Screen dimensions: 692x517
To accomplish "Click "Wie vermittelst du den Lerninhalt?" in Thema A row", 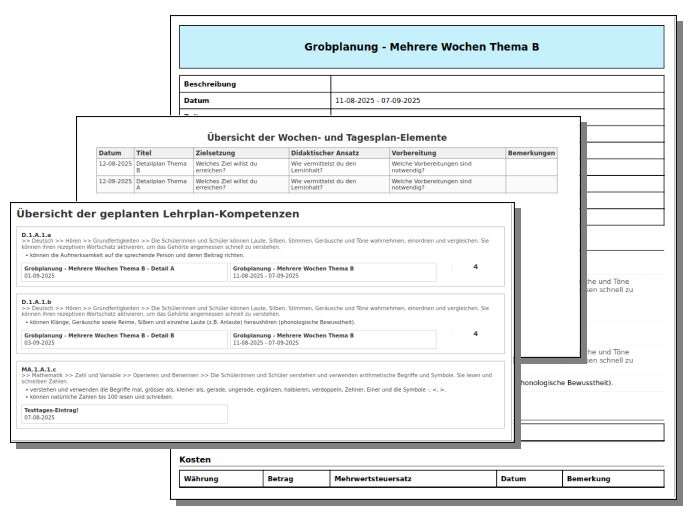I will (339, 185).
